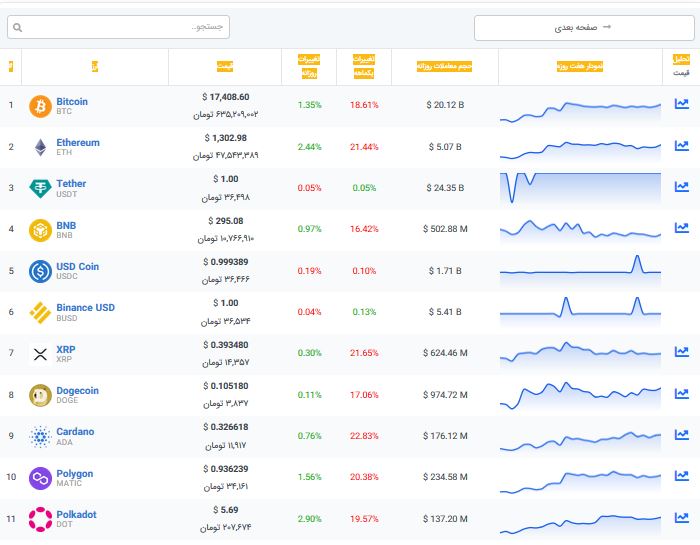The height and width of the screenshot is (545, 700).
Task: Sort by the قیمت price column header
Action: [x=225, y=67]
